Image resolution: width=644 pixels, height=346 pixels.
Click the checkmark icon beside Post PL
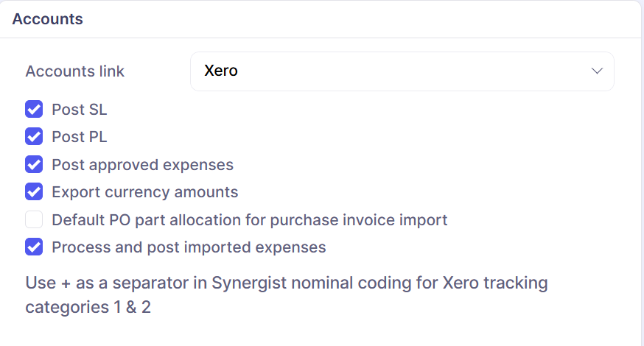[34, 137]
